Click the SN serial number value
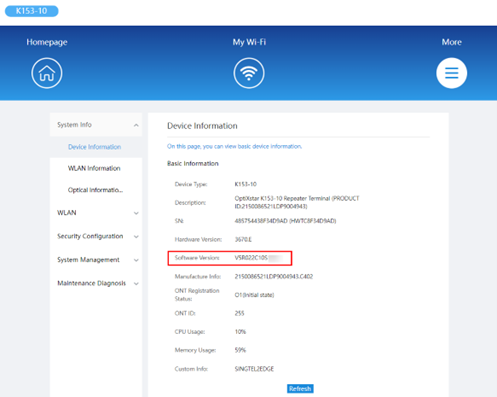 coord(285,221)
